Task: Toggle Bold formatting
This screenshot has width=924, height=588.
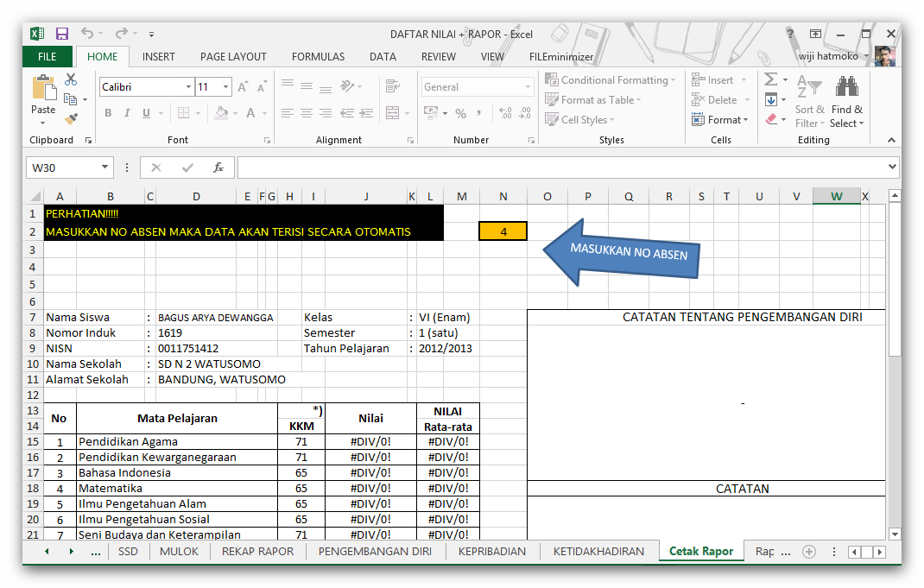Action: coord(108,112)
